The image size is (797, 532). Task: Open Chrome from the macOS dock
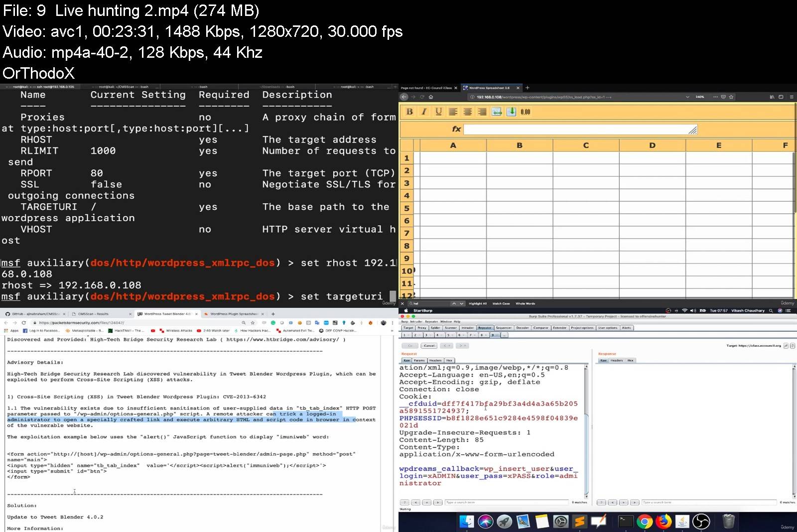[644, 522]
